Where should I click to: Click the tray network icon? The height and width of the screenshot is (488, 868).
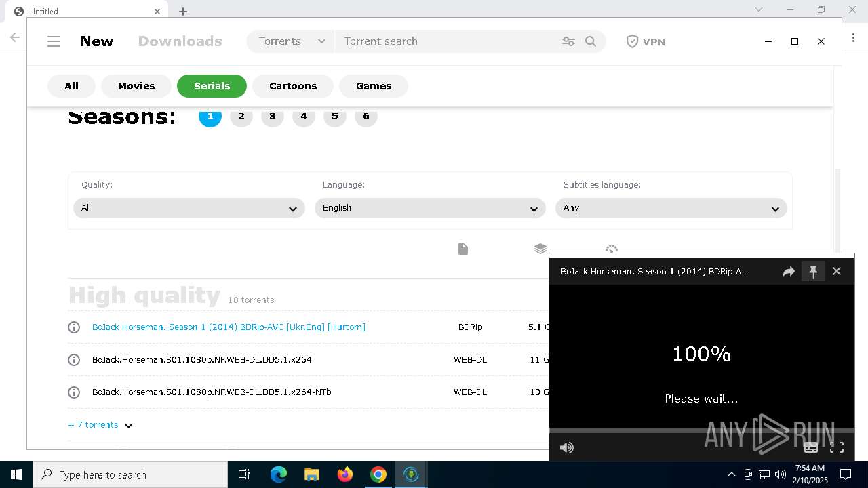764,474
